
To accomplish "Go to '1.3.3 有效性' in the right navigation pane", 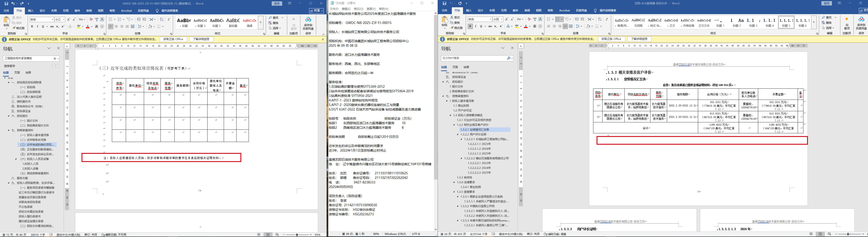I will (464, 178).
